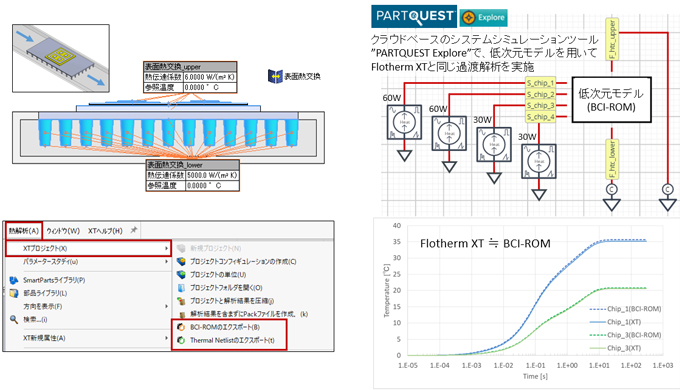Choose プロジェクトコンフィギュレーションの作成(C)

click(x=243, y=262)
